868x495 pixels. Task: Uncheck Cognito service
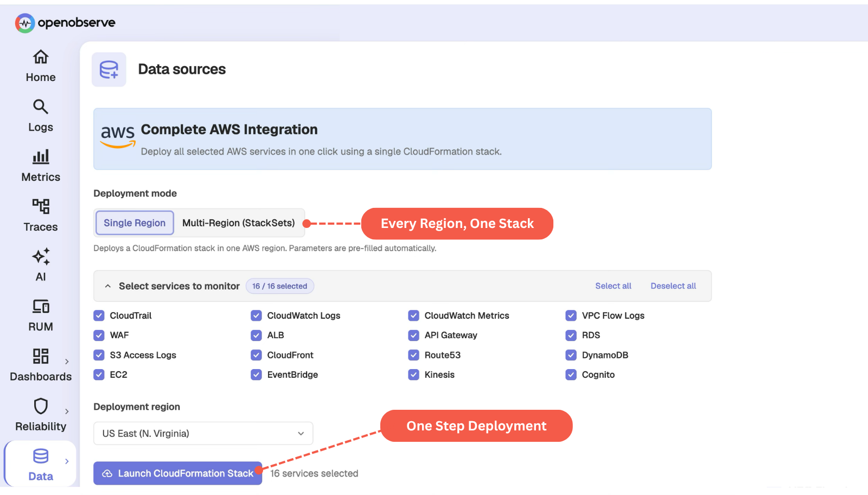pos(571,375)
